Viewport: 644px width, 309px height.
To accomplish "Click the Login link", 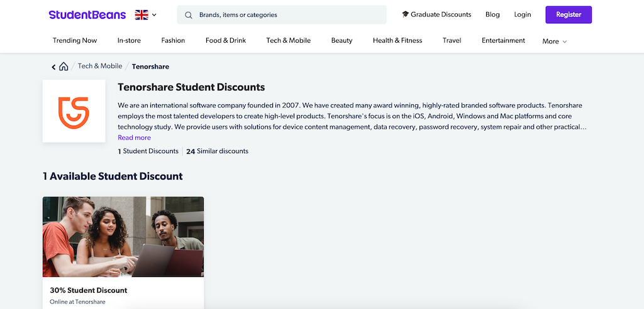I will (x=522, y=14).
